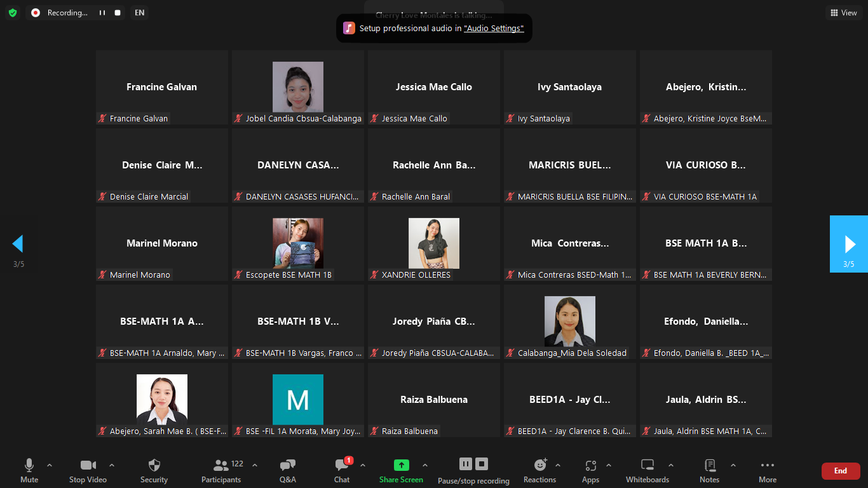Open the Participants list
Image resolution: width=868 pixels, height=488 pixels.
click(x=221, y=465)
